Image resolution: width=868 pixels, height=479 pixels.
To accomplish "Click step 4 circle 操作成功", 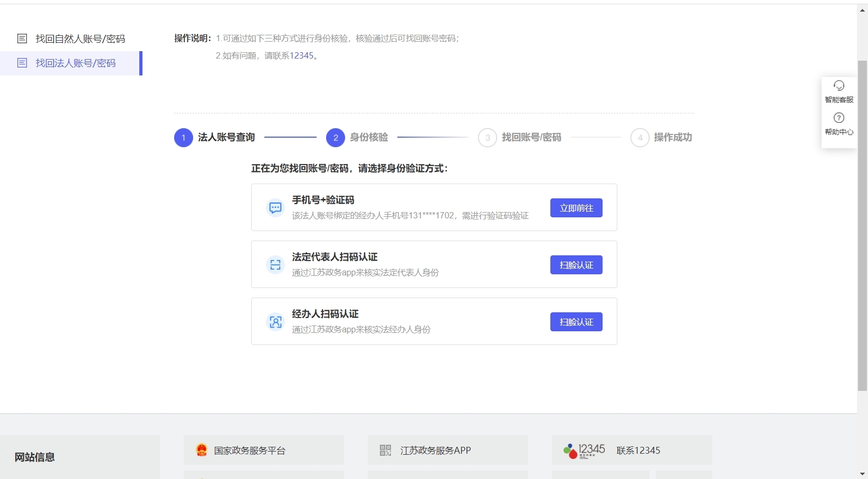I will [640, 138].
